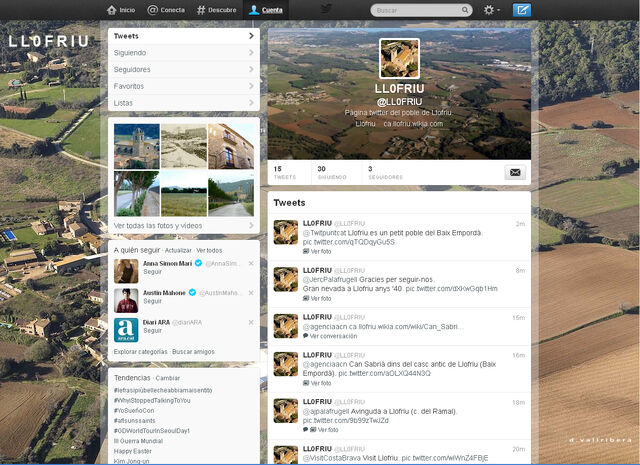Viewport: 640px width, 465px height.
Task: Open trend #afisunssaints
Action: click(x=134, y=421)
